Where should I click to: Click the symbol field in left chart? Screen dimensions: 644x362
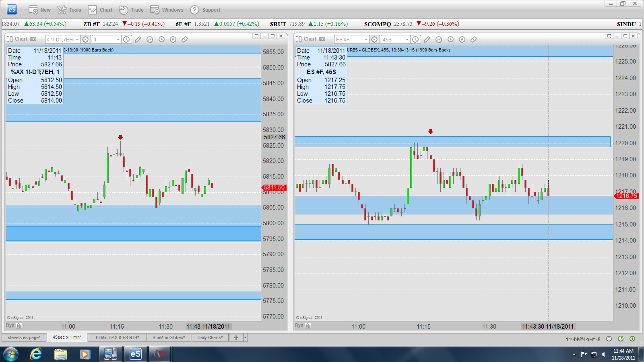click(x=60, y=39)
